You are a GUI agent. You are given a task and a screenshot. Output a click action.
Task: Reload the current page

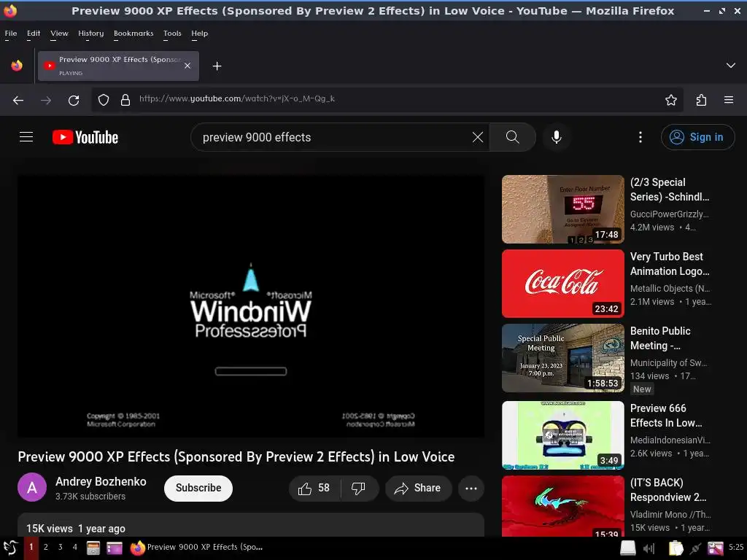[x=74, y=100]
